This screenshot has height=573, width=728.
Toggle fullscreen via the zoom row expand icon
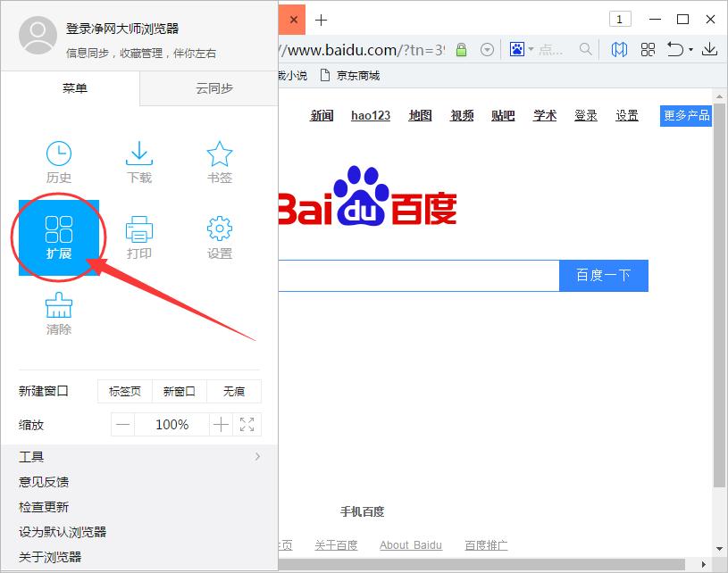(x=247, y=425)
